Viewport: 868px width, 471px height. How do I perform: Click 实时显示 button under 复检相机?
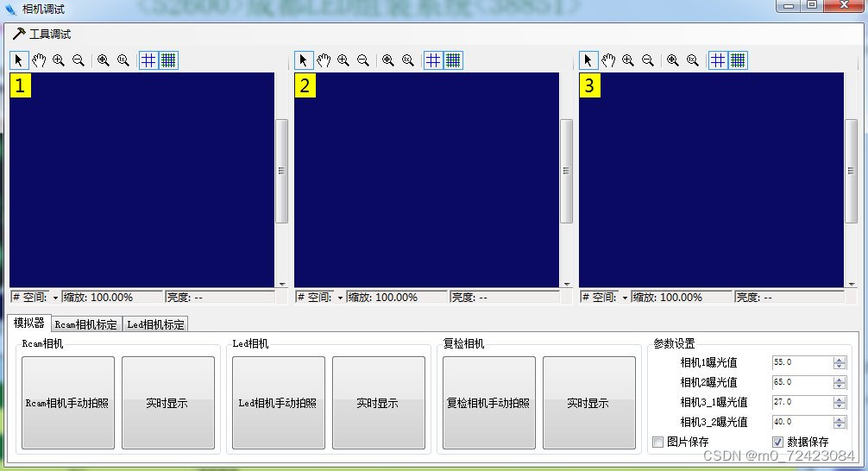589,402
